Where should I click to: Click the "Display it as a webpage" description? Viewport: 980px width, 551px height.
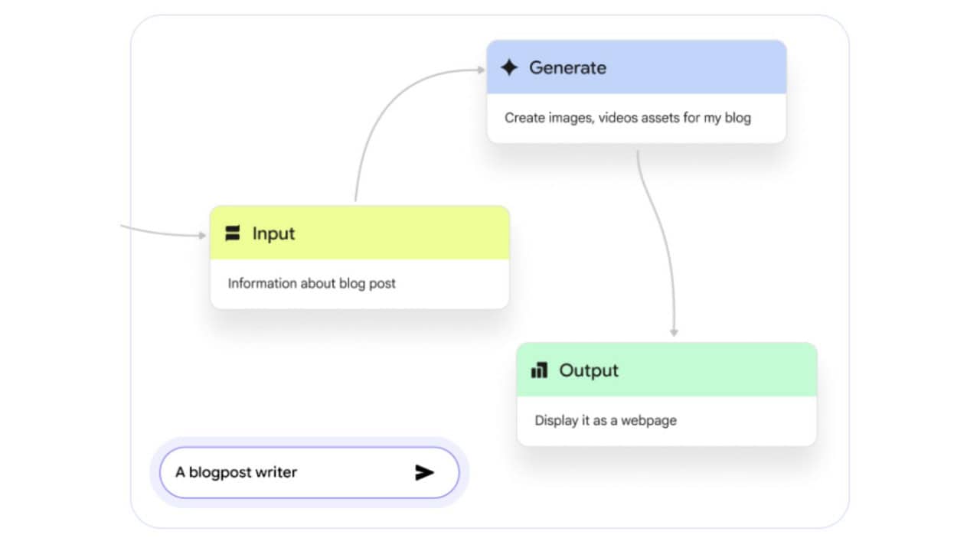pos(605,420)
